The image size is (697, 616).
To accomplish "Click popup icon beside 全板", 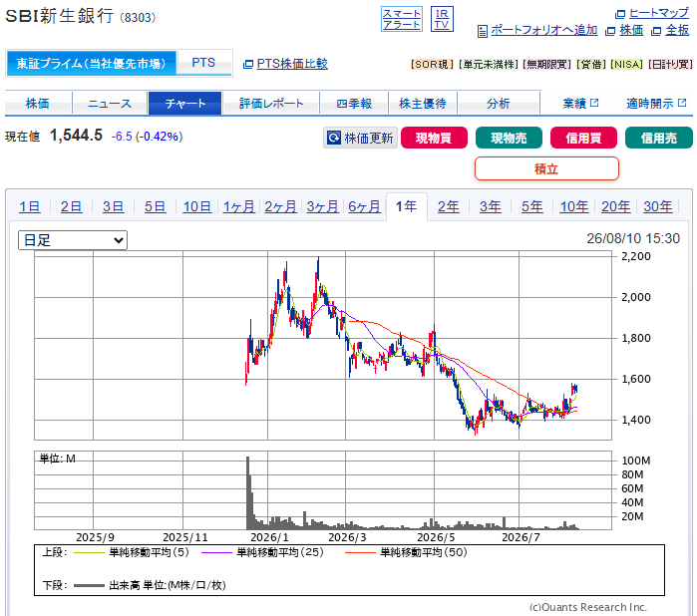I will click(x=656, y=31).
